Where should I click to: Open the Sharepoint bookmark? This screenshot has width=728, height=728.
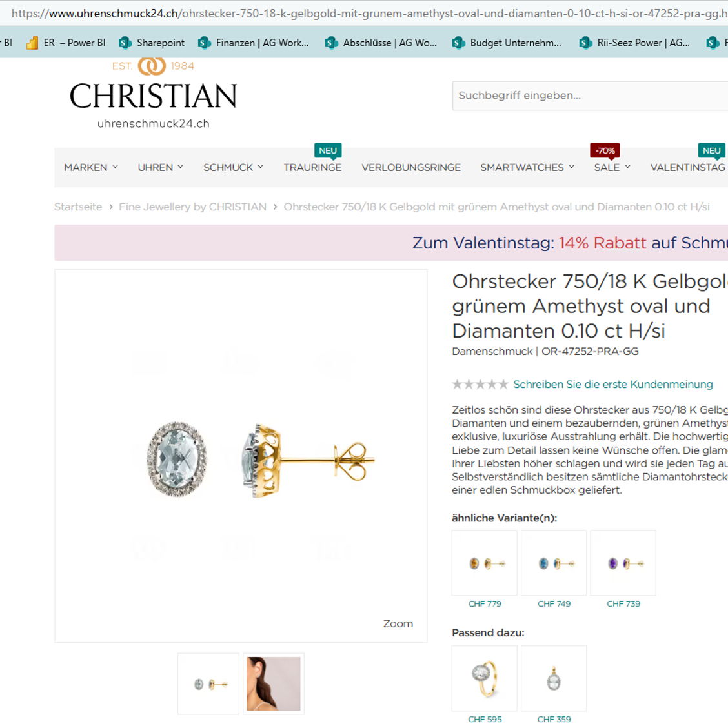tap(152, 43)
